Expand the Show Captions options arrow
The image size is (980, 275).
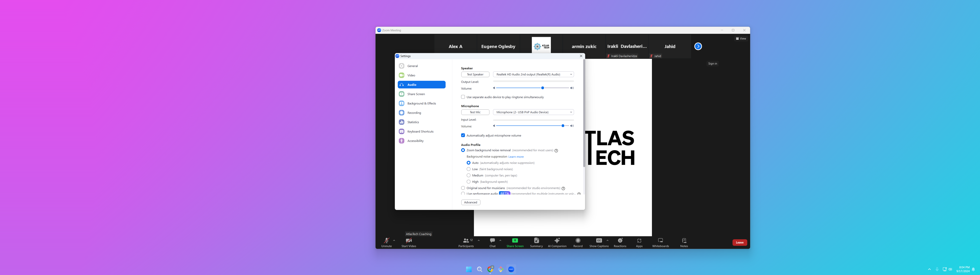[x=608, y=240]
